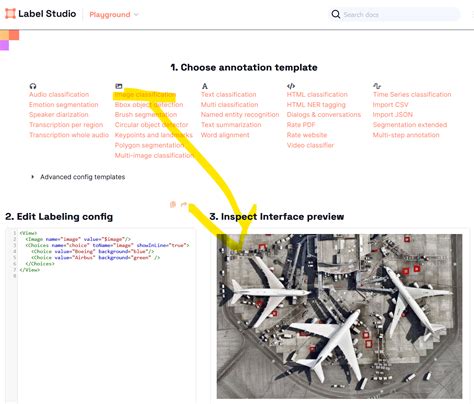Select the Circular object detector template
This screenshot has height=404, width=474.
pyautogui.click(x=151, y=125)
